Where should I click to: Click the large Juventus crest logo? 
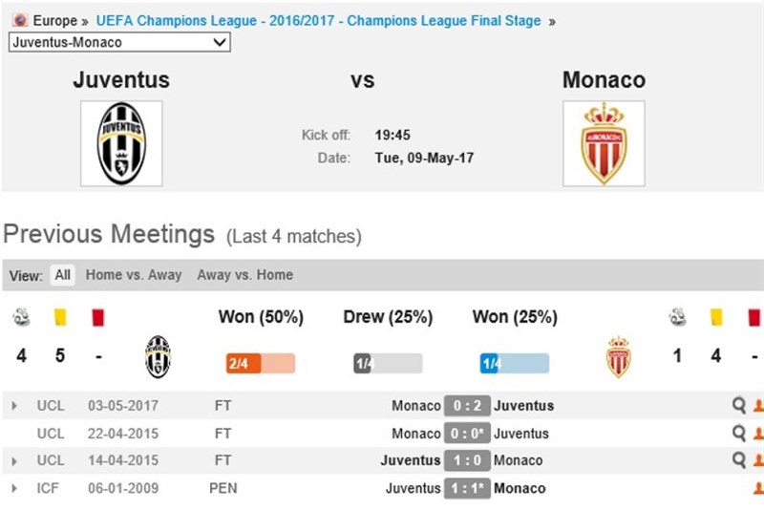click(121, 143)
